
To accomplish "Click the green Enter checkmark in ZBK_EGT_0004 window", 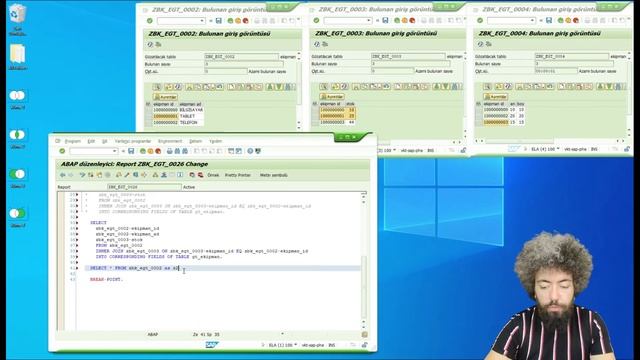I will 480,20.
